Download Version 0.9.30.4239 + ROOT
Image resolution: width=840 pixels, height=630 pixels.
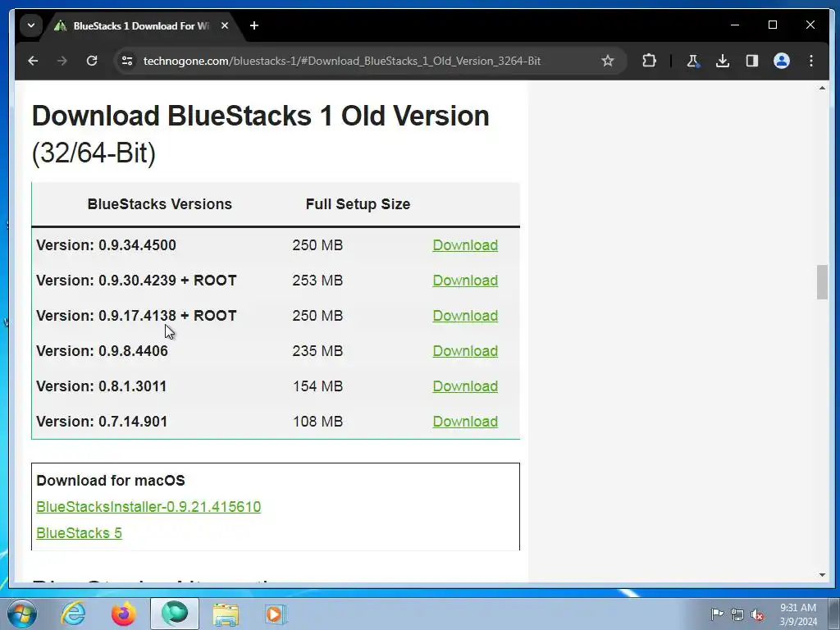(x=465, y=281)
